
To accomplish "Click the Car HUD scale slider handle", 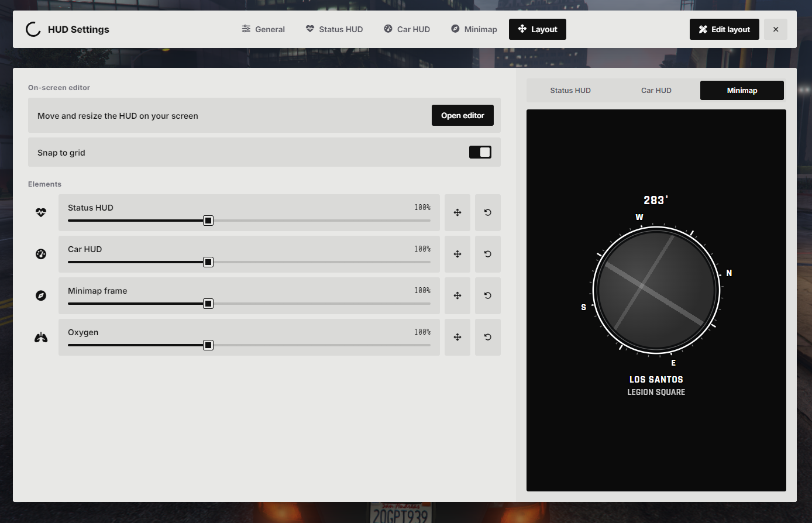I will (208, 262).
